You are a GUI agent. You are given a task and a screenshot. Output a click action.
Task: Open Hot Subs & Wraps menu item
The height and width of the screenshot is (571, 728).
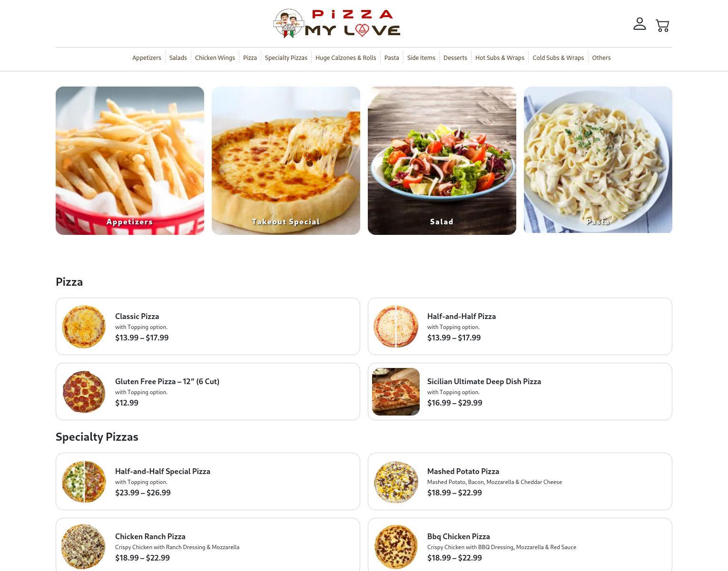point(500,58)
